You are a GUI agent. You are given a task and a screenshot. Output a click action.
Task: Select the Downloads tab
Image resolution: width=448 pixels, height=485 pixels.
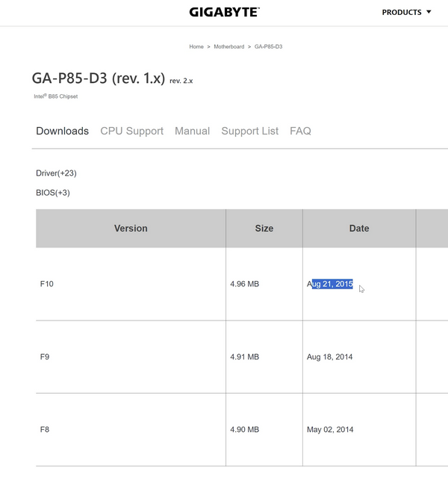click(x=63, y=131)
